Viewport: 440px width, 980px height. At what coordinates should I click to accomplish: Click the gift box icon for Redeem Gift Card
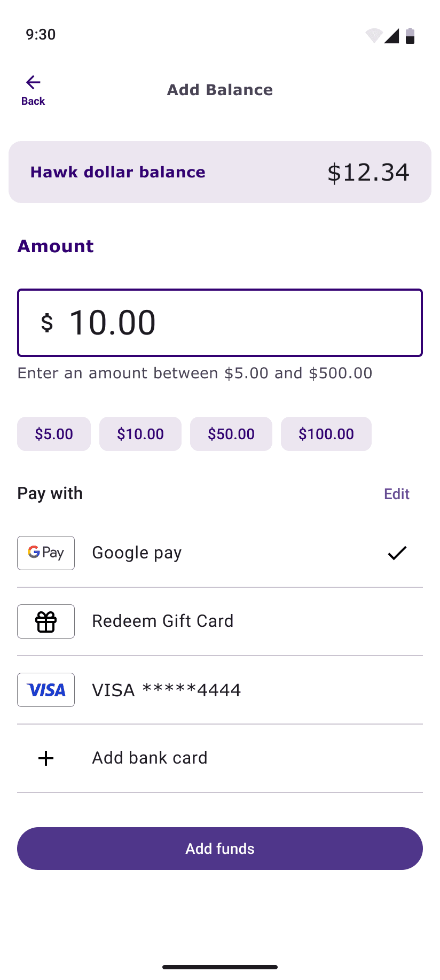(x=46, y=621)
